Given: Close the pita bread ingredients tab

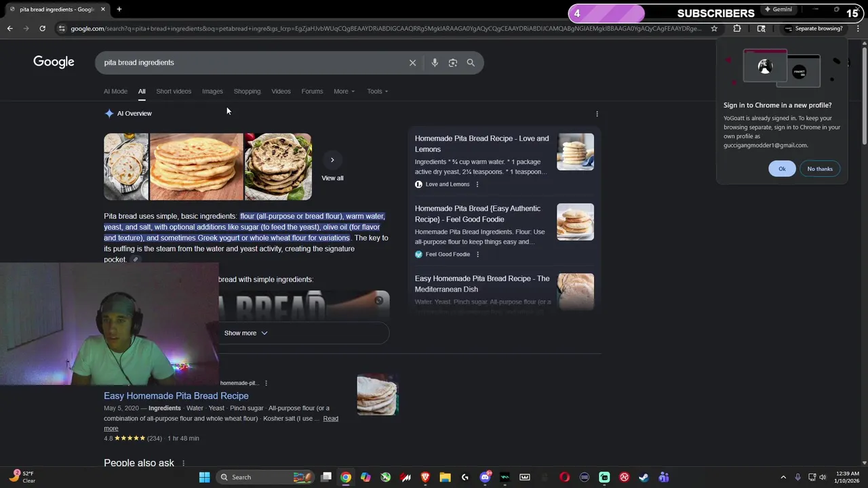Looking at the screenshot, I should [x=103, y=9].
